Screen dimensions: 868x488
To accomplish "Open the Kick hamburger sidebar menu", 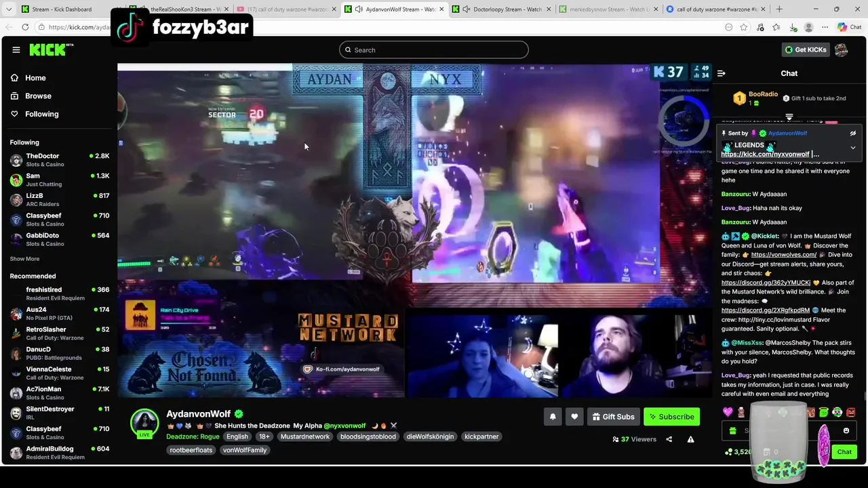I will click(x=16, y=49).
